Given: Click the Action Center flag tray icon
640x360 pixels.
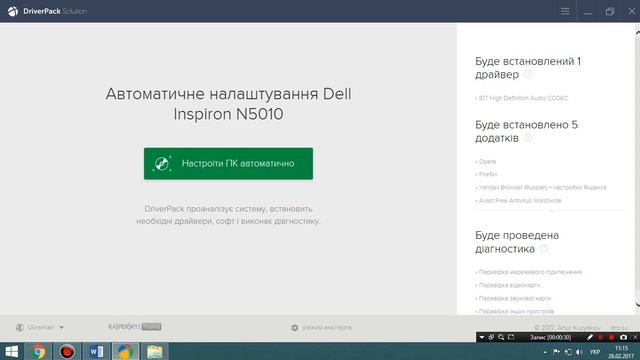Looking at the screenshot, I should pyautogui.click(x=556, y=352).
